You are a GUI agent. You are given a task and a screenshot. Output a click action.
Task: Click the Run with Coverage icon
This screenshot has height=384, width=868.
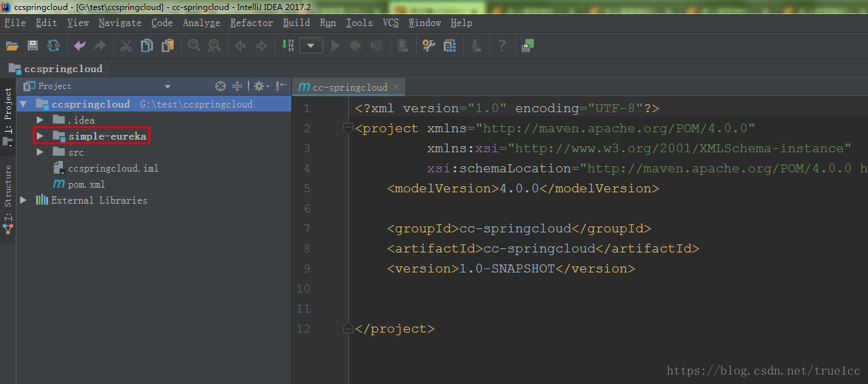[377, 45]
